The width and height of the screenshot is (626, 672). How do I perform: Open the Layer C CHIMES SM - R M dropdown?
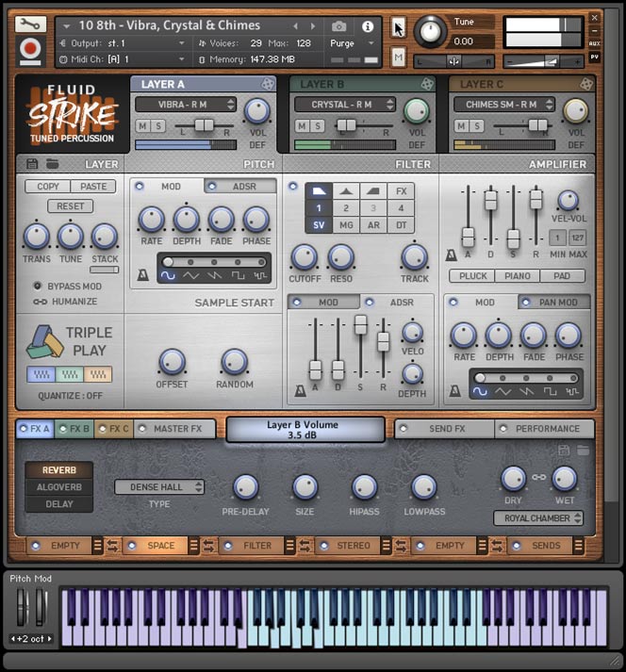click(504, 104)
